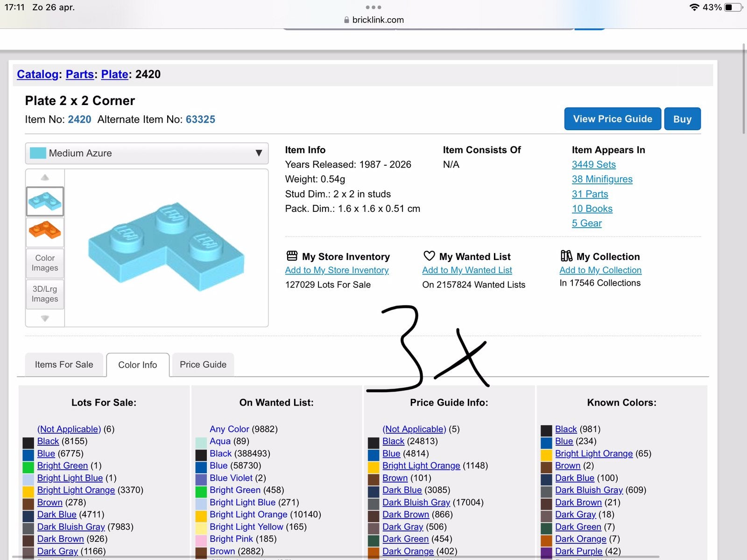Open Dark Green in Known Colors
This screenshot has height=560, width=747.
(x=578, y=527)
